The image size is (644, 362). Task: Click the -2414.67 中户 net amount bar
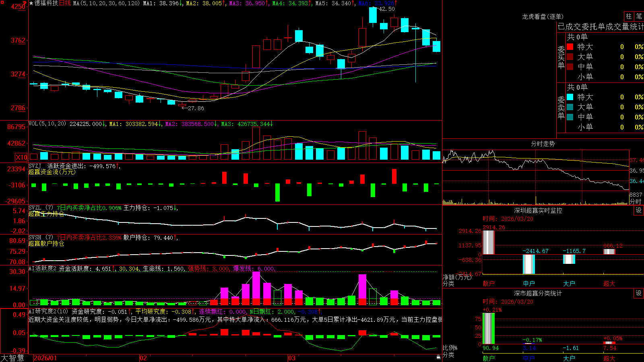coord(529,264)
